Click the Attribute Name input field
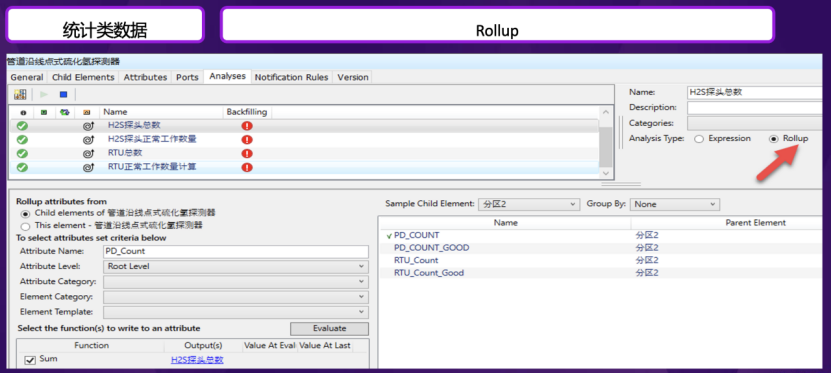 point(236,251)
